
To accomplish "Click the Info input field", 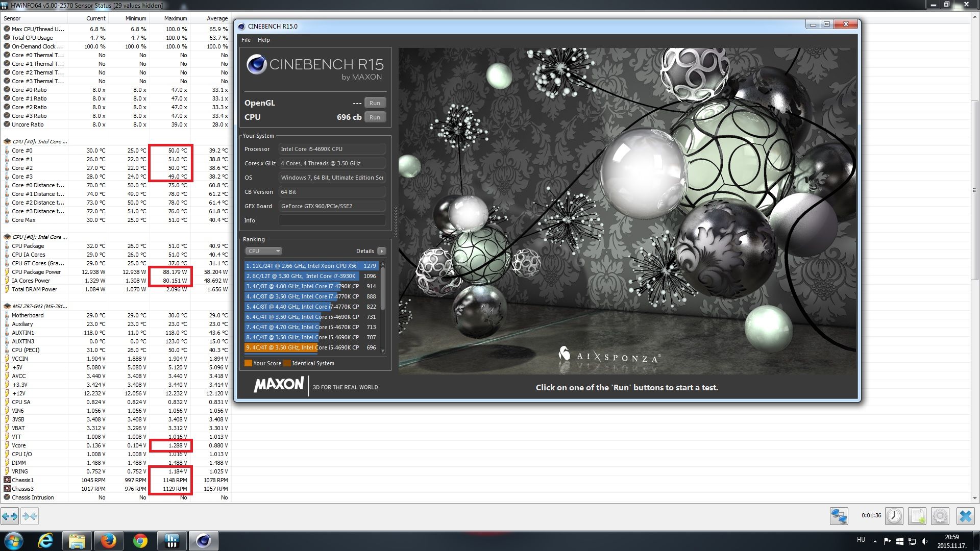I will (332, 220).
